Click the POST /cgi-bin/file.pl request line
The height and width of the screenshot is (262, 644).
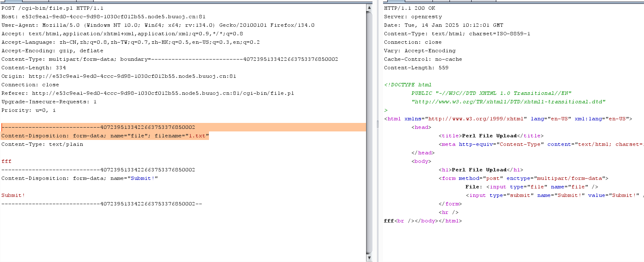pyautogui.click(x=52, y=8)
